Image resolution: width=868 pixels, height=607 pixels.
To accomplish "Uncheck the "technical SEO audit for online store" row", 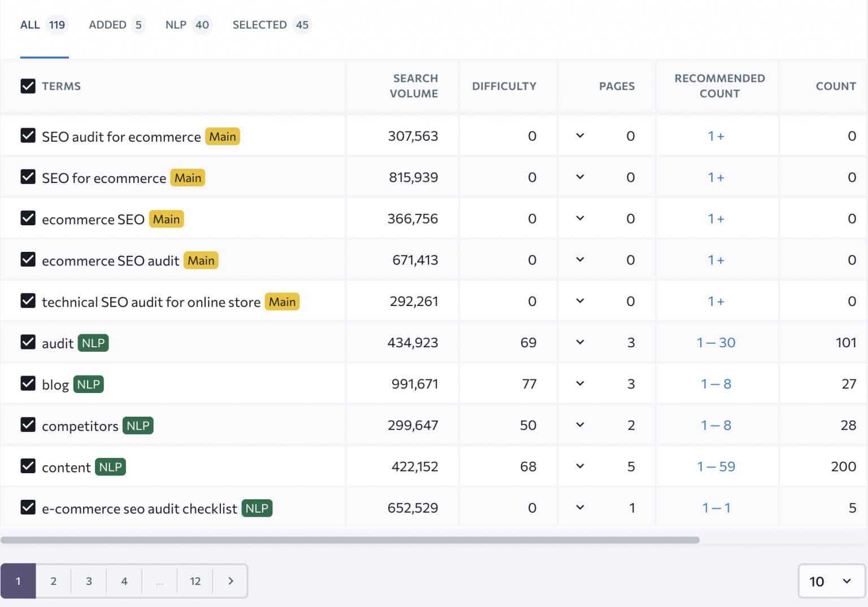I will coord(28,301).
